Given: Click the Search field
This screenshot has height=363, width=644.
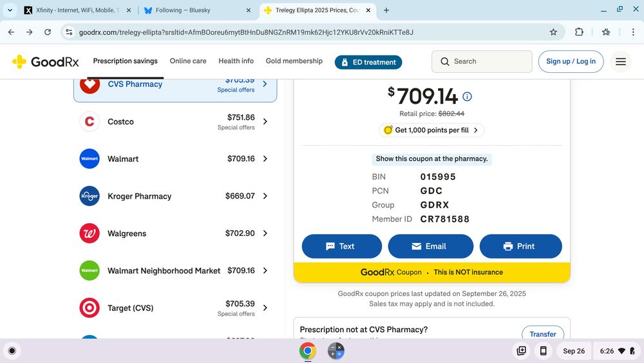Looking at the screenshot, I should pos(482,61).
